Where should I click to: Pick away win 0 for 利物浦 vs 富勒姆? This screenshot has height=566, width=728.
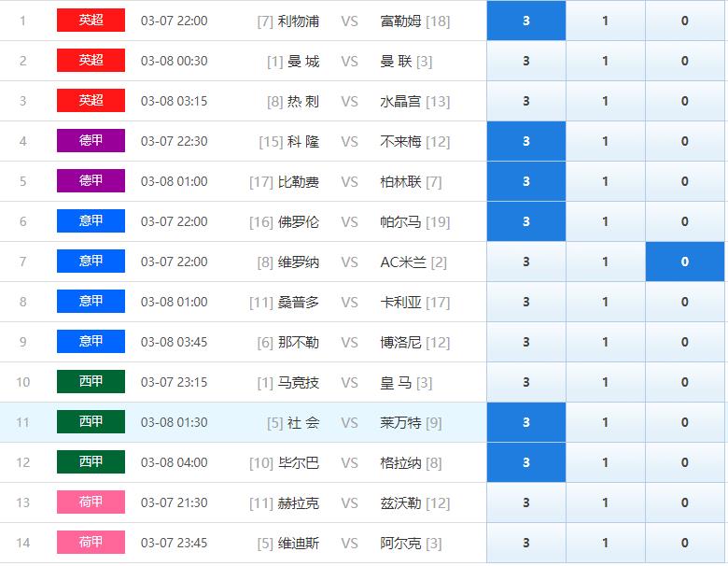click(x=685, y=21)
